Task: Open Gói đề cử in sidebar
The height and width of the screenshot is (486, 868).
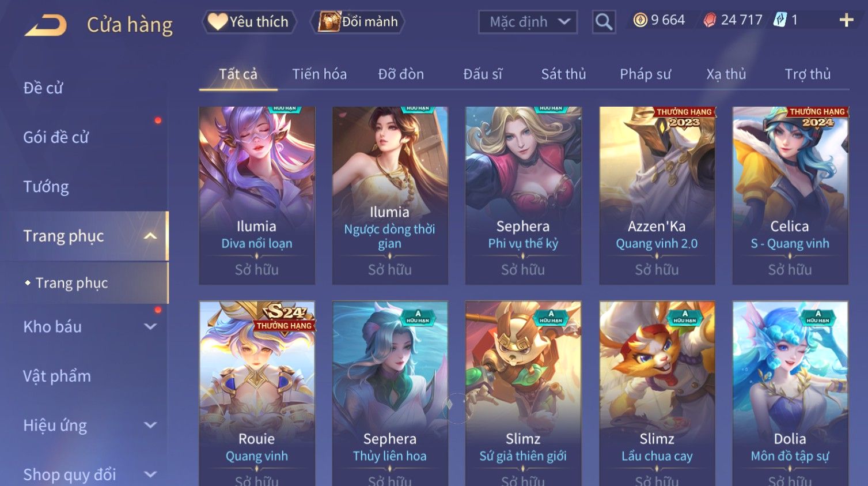Action: point(56,137)
